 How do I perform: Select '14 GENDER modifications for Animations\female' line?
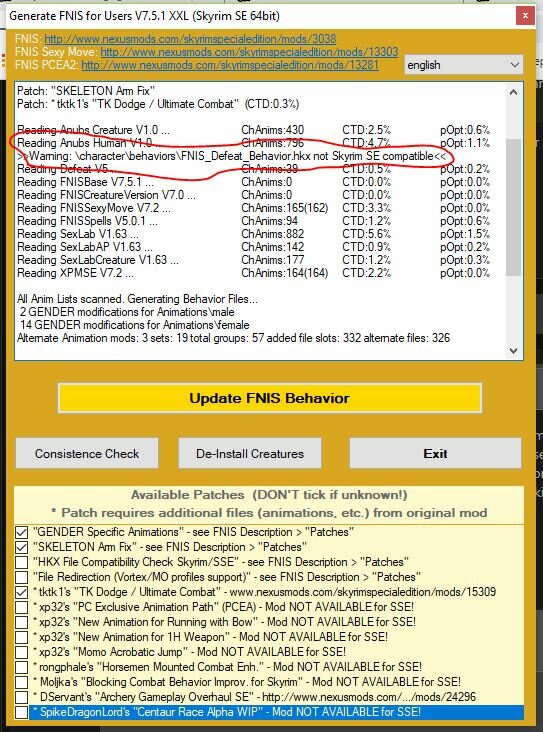coord(134,325)
